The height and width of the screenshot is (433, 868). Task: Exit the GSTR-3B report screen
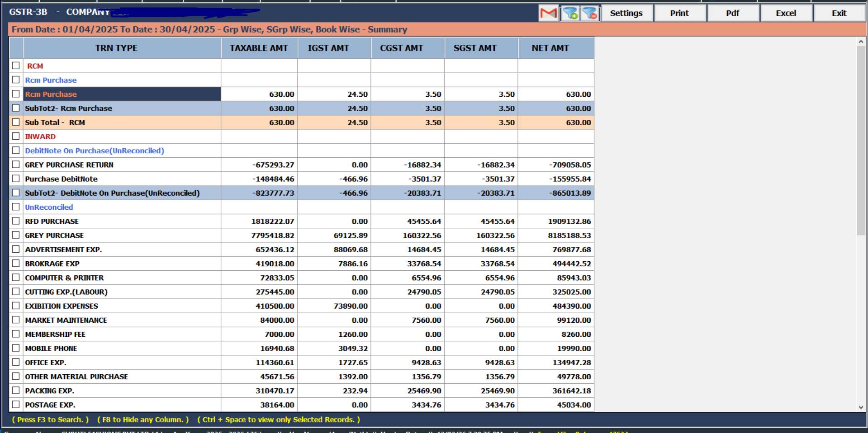click(x=839, y=13)
